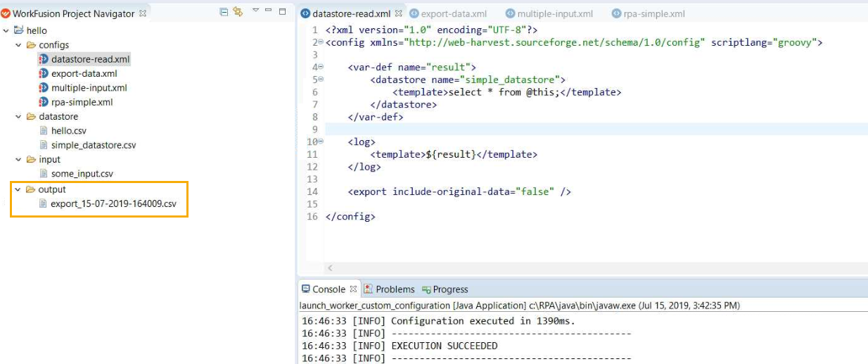
Task: Collapse the input folder
Action: 19,159
